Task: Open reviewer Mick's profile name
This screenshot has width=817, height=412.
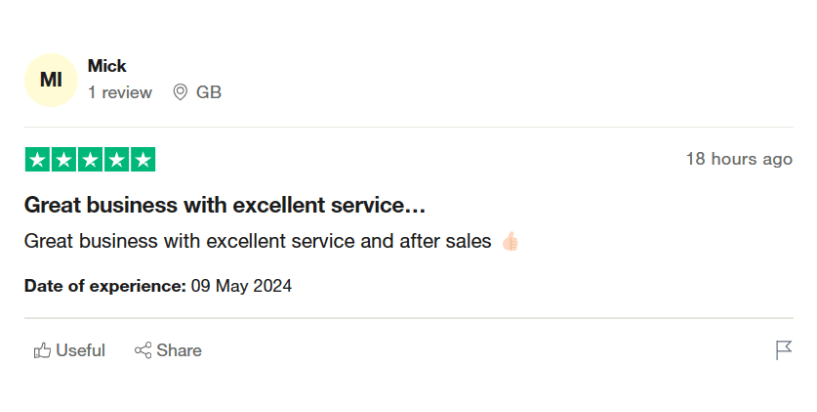Action: click(x=107, y=66)
